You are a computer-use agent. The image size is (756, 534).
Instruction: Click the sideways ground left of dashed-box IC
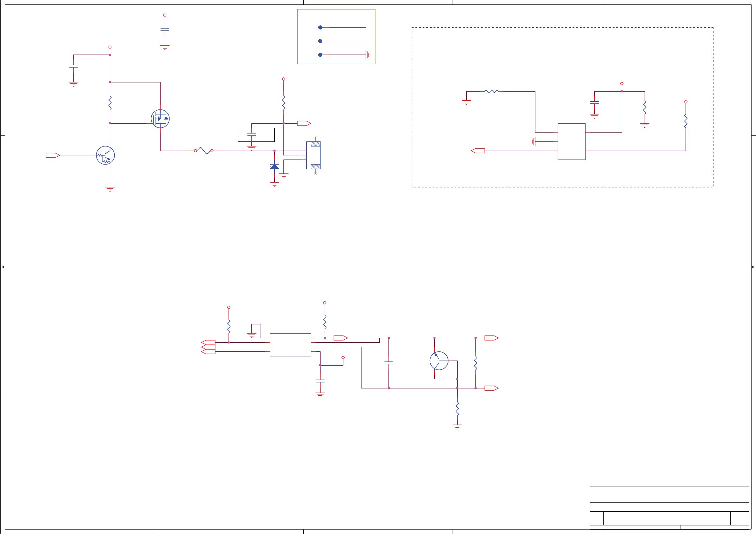click(x=533, y=141)
